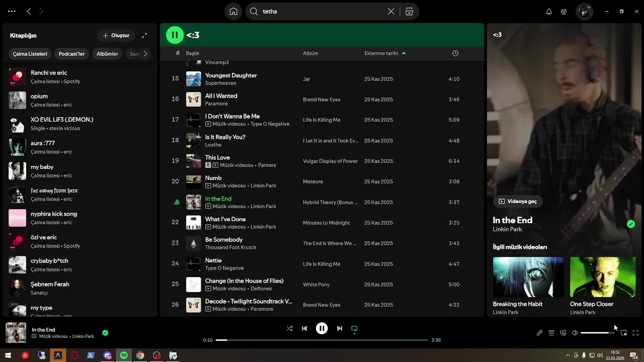Toggle saved checkmark in bottom now-playing bar
This screenshot has height=362, width=644.
[105, 332]
